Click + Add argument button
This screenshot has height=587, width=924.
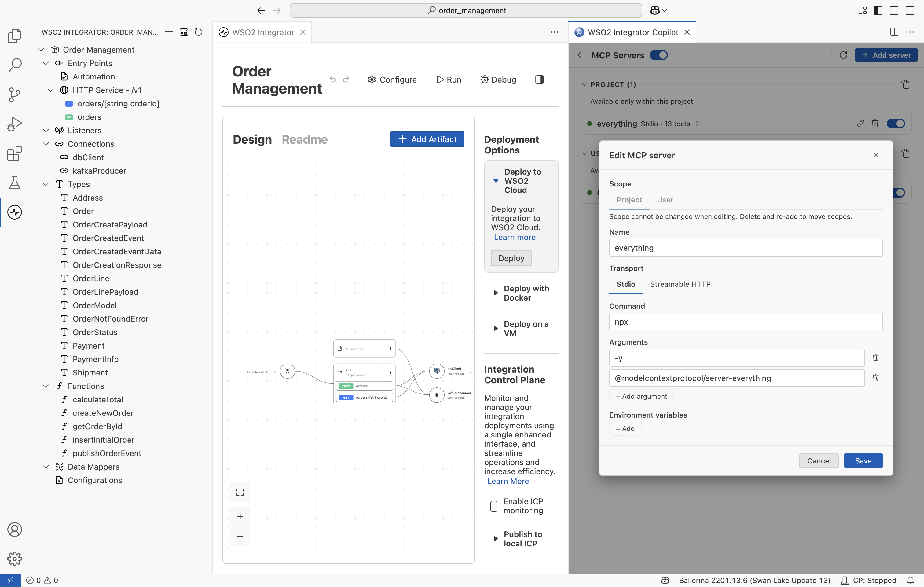coord(642,396)
